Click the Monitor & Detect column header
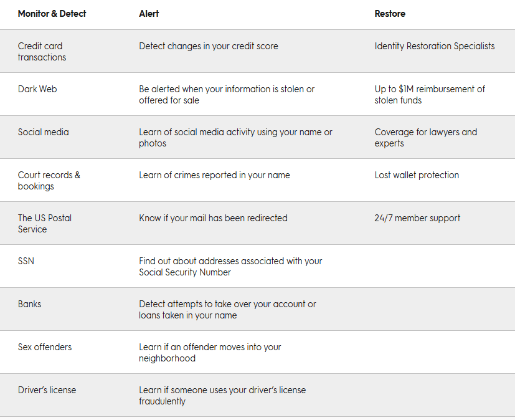The width and height of the screenshot is (515, 420). (x=52, y=14)
